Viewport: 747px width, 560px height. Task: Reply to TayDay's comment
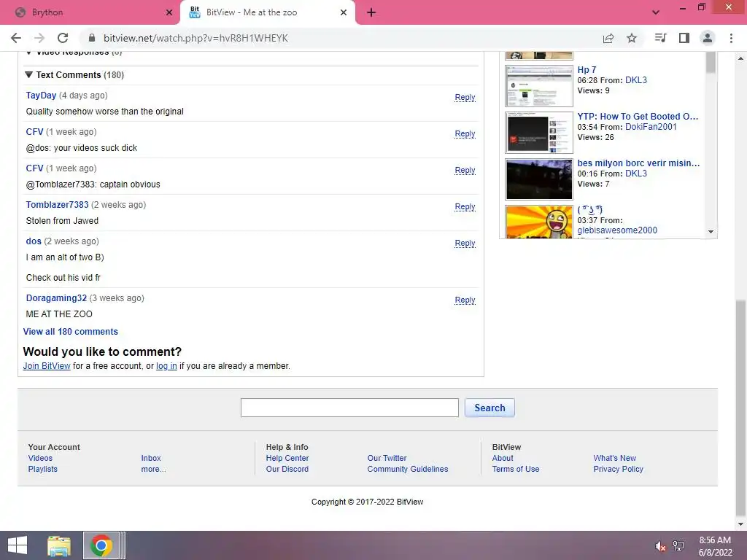click(x=465, y=97)
